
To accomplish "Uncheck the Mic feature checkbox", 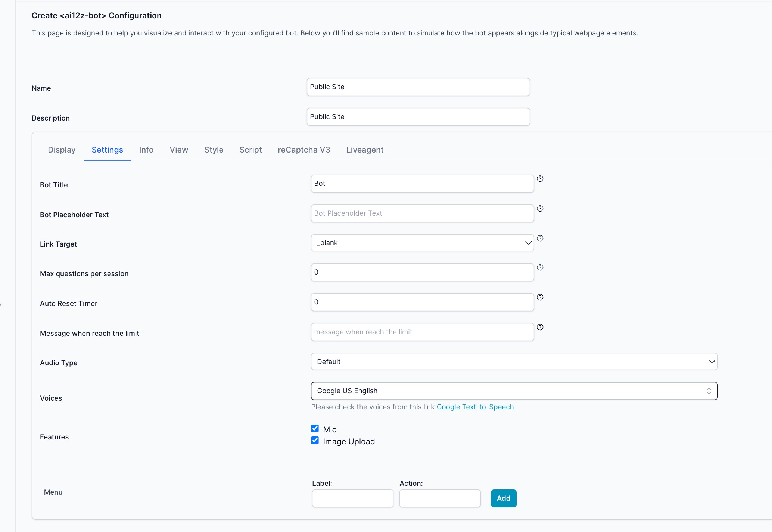I will (315, 428).
